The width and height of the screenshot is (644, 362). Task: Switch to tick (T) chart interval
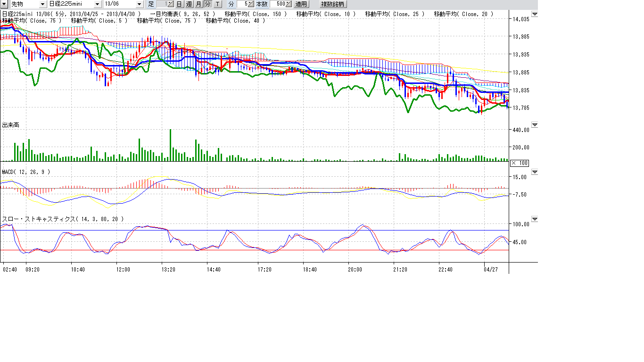(x=217, y=4)
